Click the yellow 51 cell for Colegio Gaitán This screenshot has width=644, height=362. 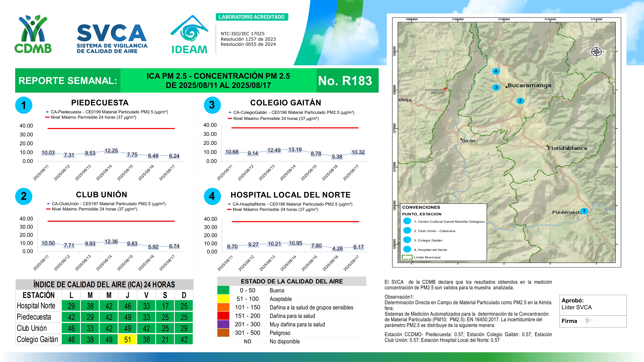tap(128, 340)
